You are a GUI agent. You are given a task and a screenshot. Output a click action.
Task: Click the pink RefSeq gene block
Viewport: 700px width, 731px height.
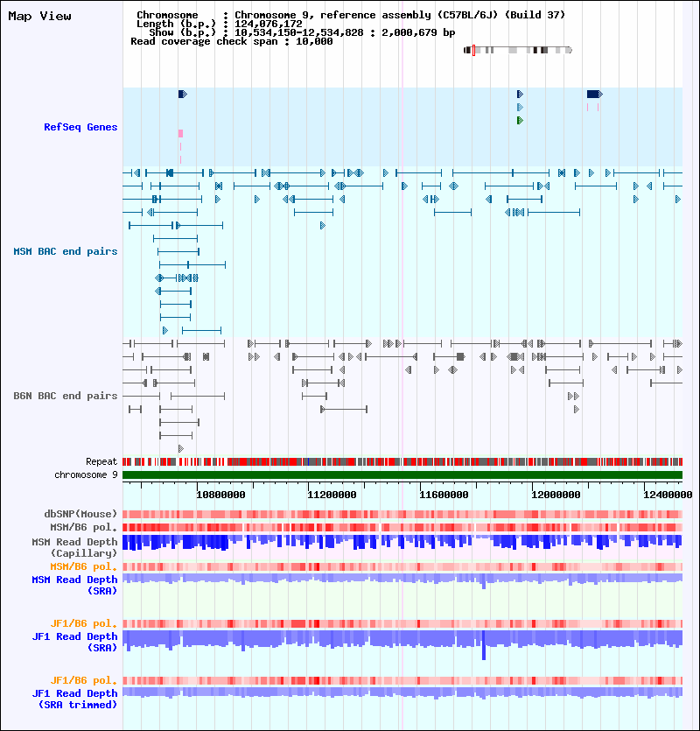pyautogui.click(x=181, y=133)
